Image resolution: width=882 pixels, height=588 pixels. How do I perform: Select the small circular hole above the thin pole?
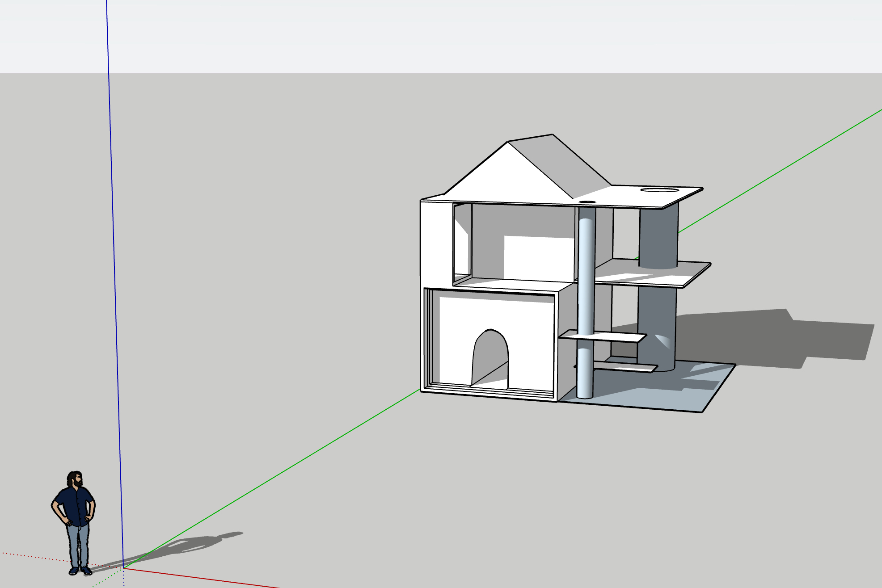point(587,202)
